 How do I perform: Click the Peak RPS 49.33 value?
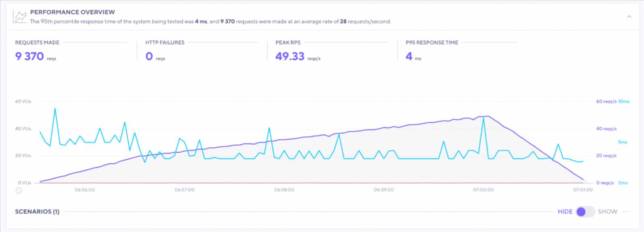point(290,56)
